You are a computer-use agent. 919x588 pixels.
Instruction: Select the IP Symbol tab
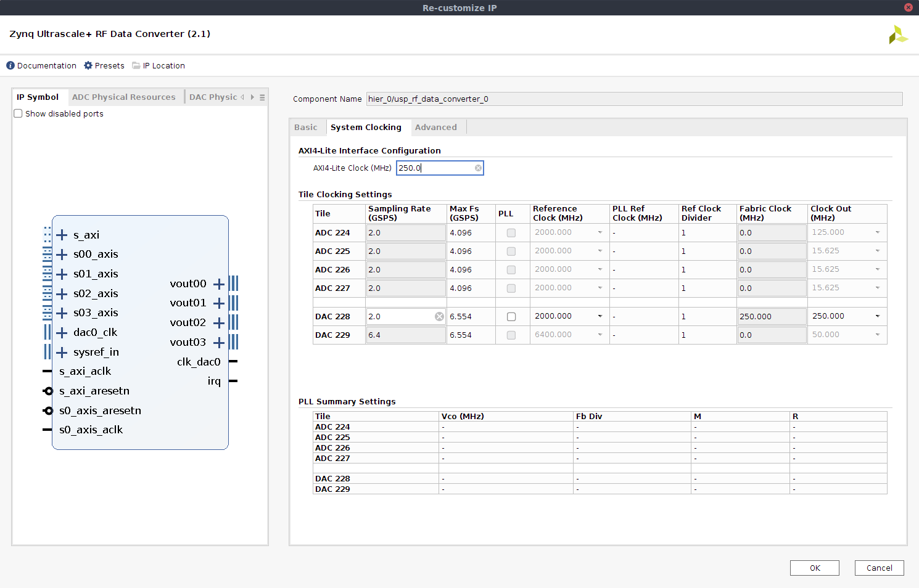[x=38, y=97]
